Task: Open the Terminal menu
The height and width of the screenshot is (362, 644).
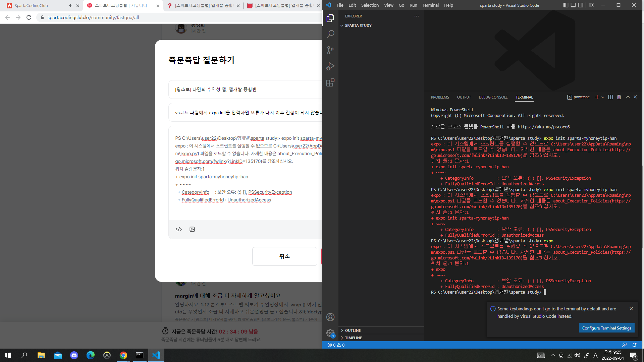Action: (431, 5)
